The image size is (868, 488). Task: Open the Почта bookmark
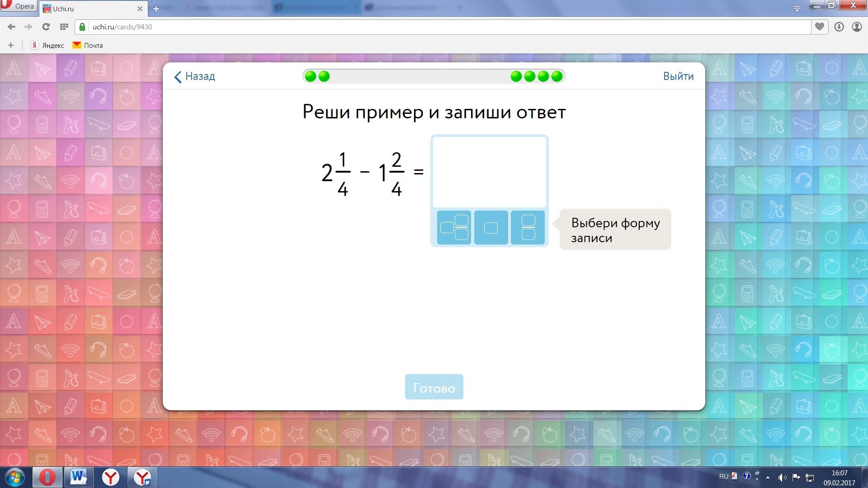point(88,45)
